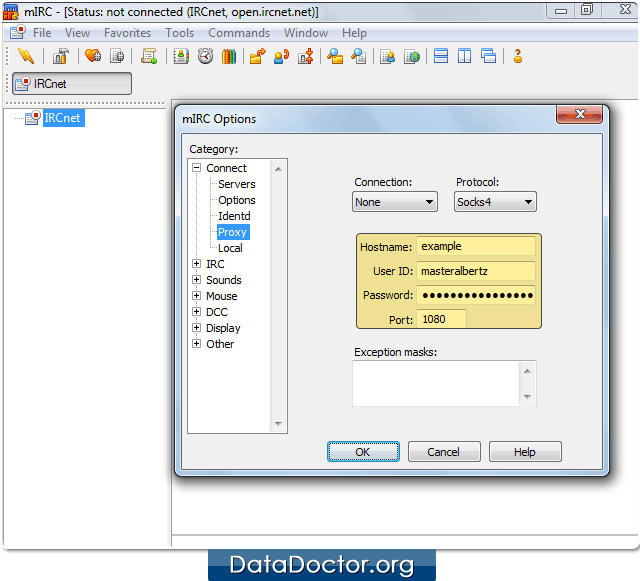Screen dimensions: 640x581
Task: Open the Commands menu
Action: [x=239, y=33]
